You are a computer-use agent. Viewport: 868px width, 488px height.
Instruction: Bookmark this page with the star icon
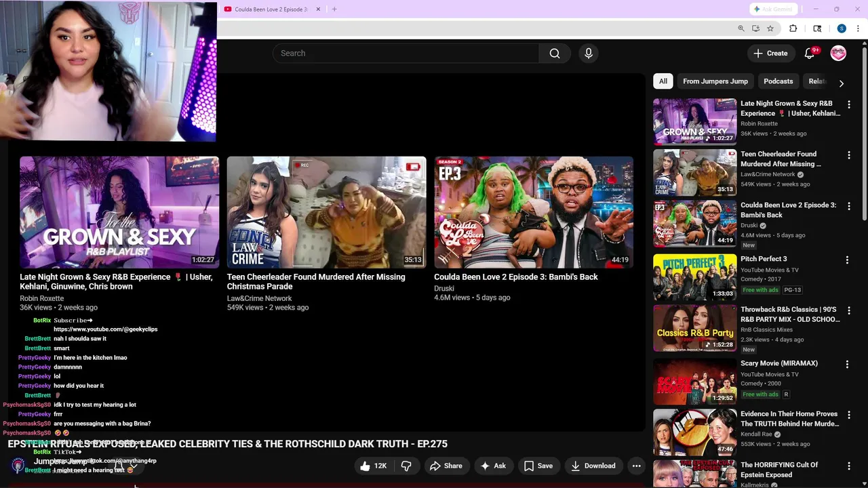(770, 28)
